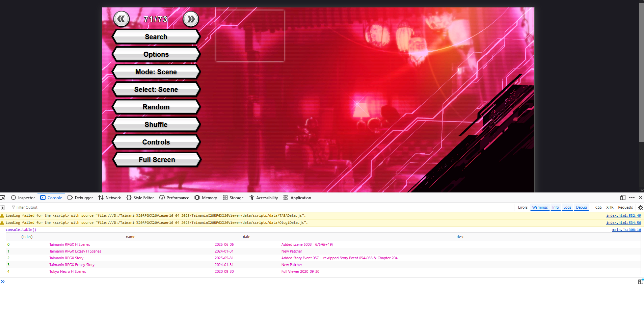Open the Style Editor tab
The height and width of the screenshot is (316, 644).
pos(140,198)
